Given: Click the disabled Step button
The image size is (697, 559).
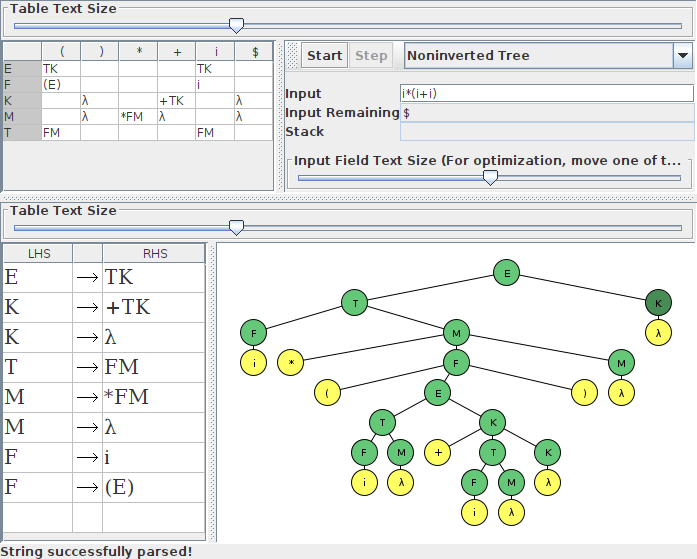Looking at the screenshot, I should (371, 56).
